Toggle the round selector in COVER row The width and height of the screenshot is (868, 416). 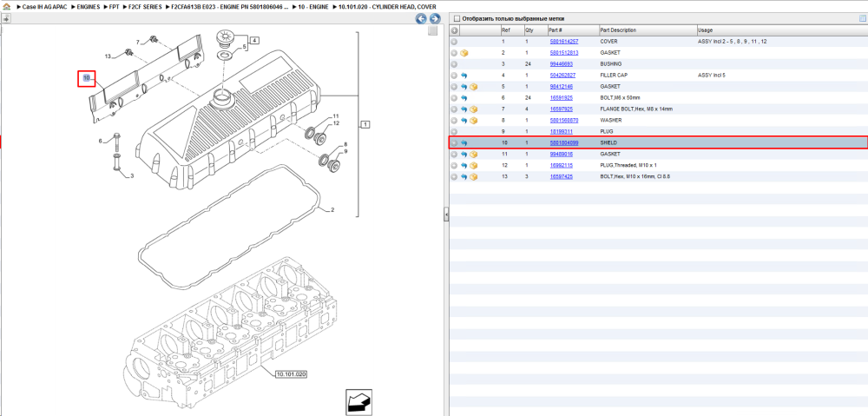[x=454, y=42]
